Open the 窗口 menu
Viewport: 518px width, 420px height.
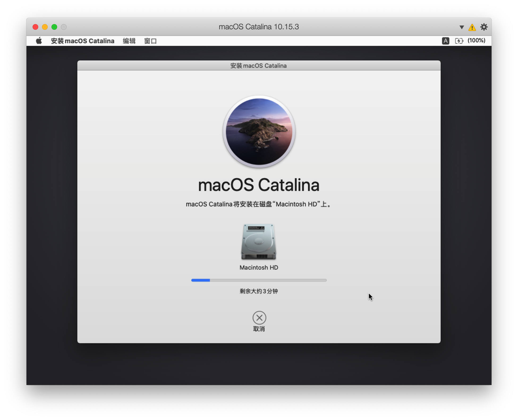tap(150, 41)
